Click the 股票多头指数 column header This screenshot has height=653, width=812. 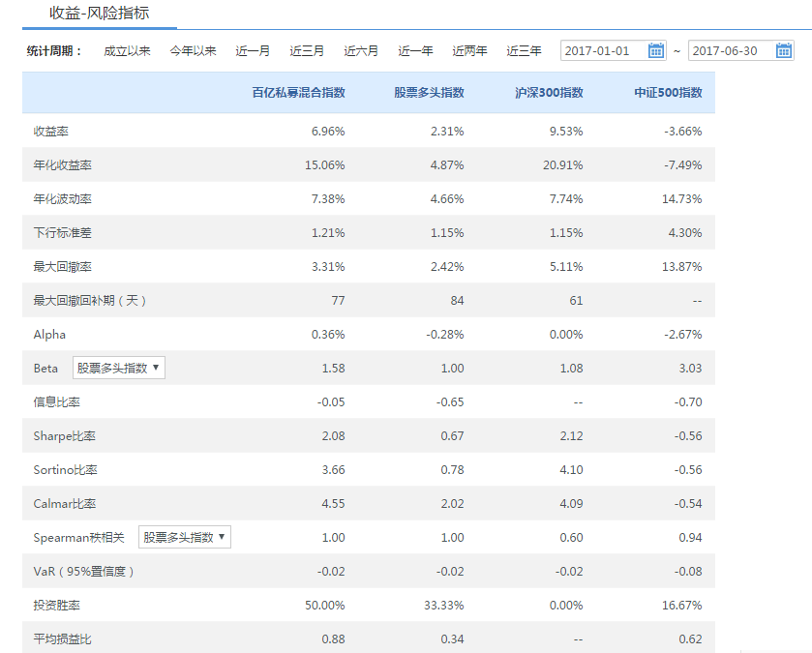pyautogui.click(x=429, y=93)
